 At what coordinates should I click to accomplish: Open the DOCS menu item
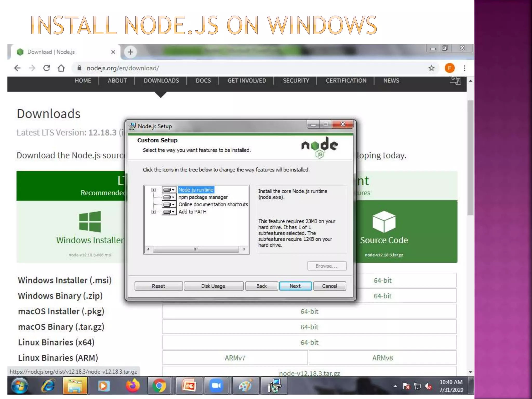pyautogui.click(x=203, y=81)
